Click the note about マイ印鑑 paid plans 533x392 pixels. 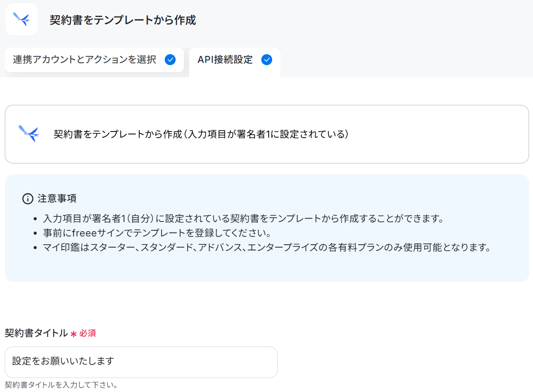(x=267, y=247)
